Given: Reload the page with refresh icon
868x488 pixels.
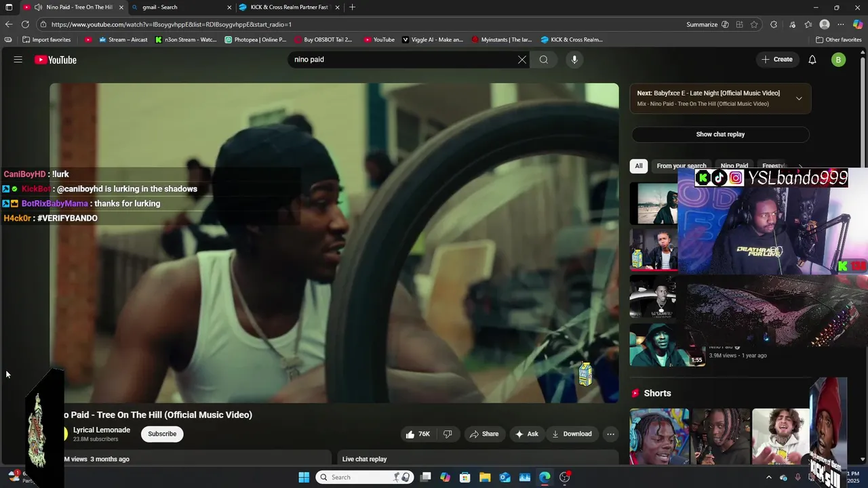Looking at the screenshot, I should pyautogui.click(x=26, y=24).
